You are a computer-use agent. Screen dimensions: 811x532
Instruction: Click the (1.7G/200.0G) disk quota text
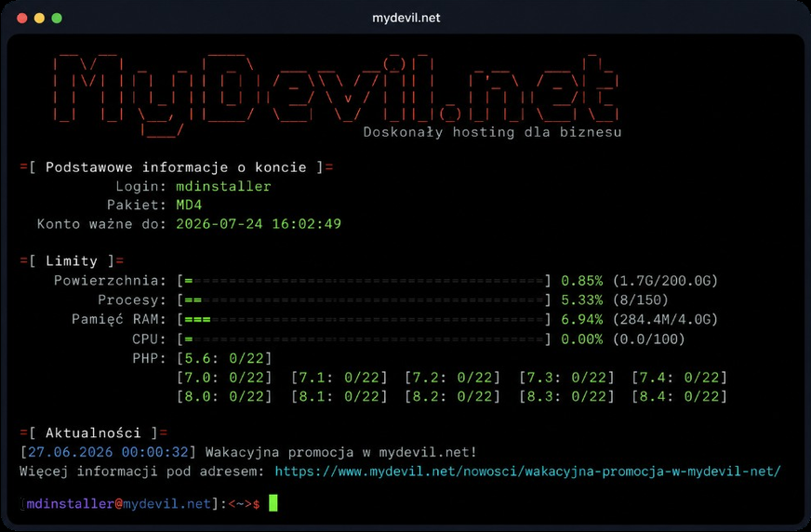pyautogui.click(x=666, y=281)
